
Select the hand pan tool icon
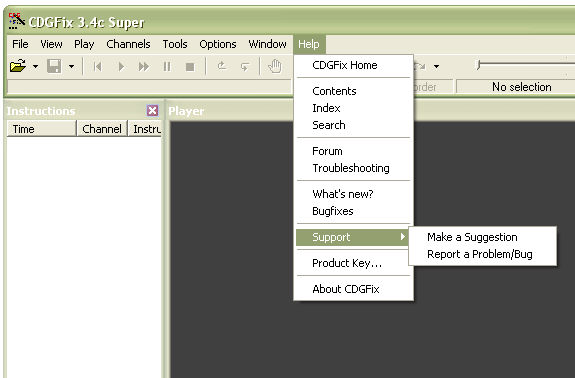pyautogui.click(x=275, y=66)
